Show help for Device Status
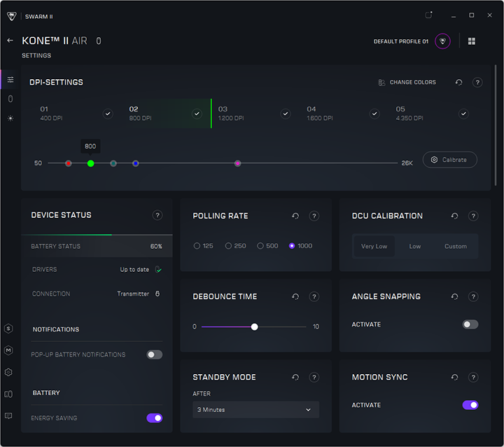Viewport: 504px width, 447px height. pyautogui.click(x=157, y=216)
